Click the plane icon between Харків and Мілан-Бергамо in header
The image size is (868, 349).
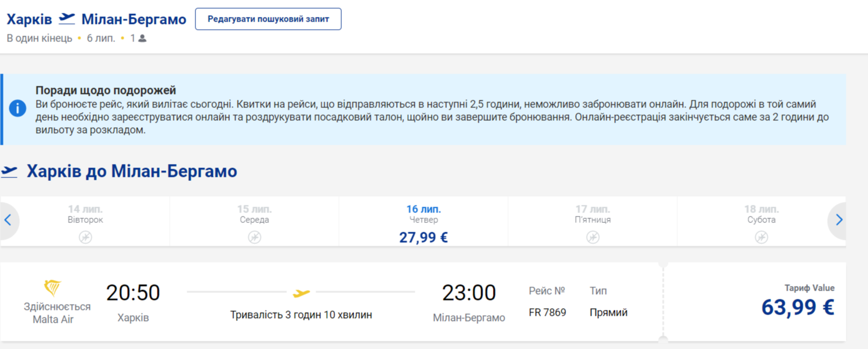[x=67, y=19]
